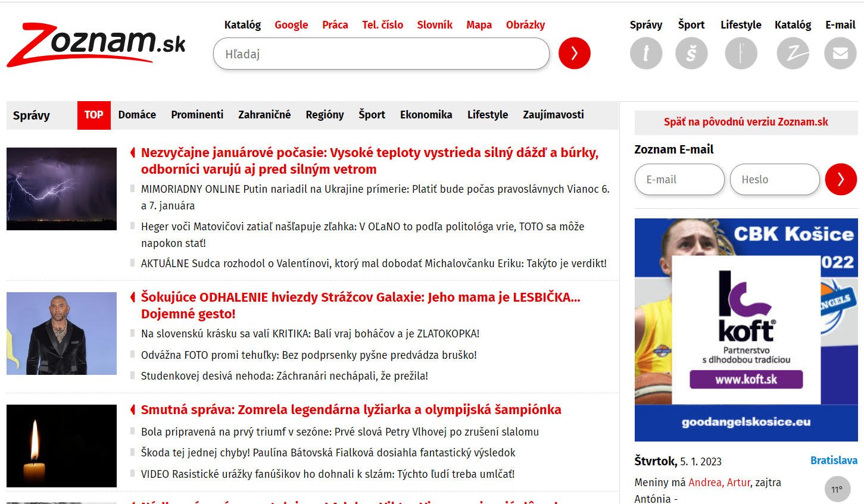Focus the Hľadaj search field
This screenshot has width=864, height=504.
click(x=381, y=54)
